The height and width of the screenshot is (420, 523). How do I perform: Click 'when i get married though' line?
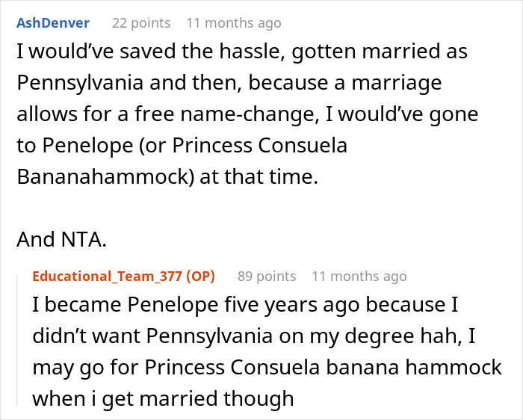162,398
